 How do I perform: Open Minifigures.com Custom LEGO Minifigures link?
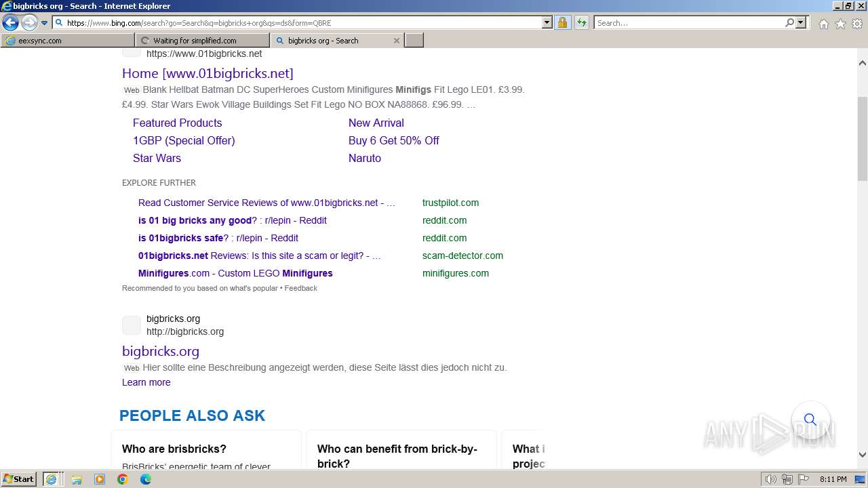[x=235, y=273]
